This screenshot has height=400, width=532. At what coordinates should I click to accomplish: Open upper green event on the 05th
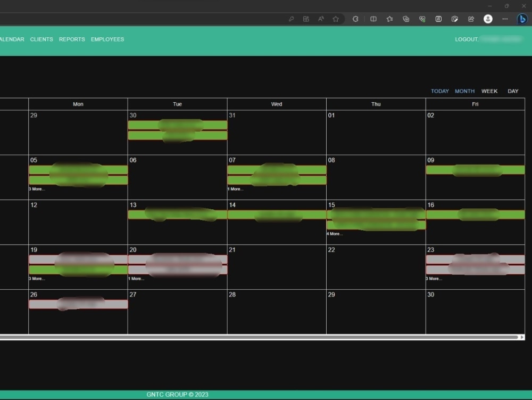pyautogui.click(x=78, y=170)
